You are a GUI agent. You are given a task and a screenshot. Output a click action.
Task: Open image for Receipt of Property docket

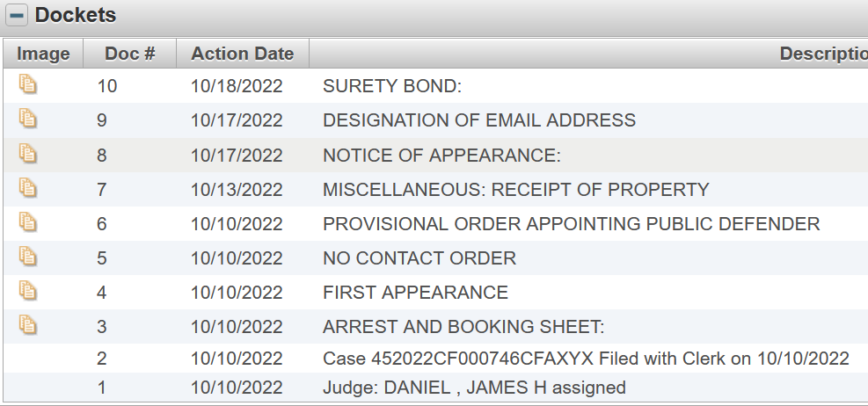[x=29, y=187]
